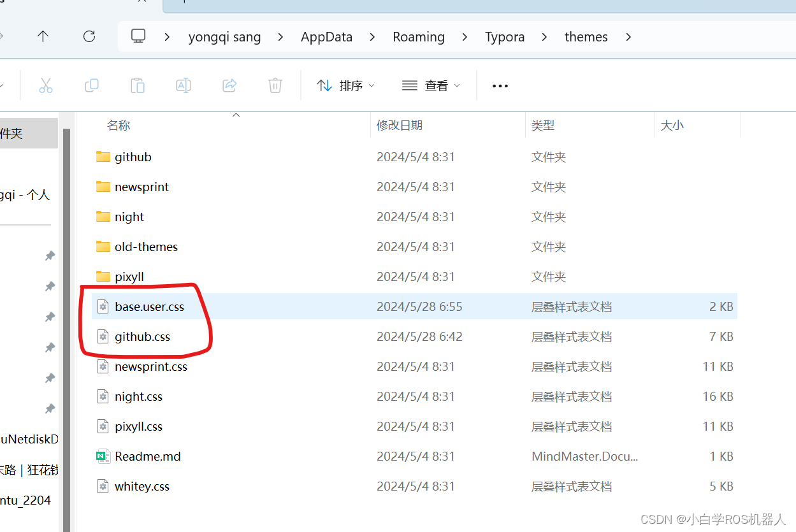
Task: Open the 排序 sort dropdown
Action: (345, 85)
